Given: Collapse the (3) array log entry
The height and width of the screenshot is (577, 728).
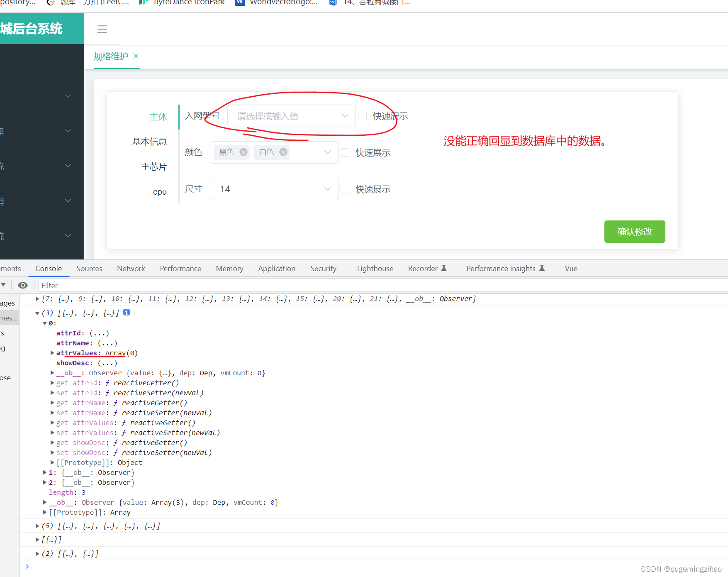Looking at the screenshot, I should [37, 313].
